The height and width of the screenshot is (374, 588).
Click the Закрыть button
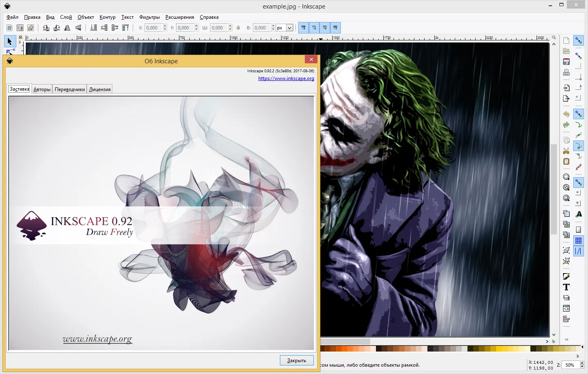pyautogui.click(x=297, y=361)
